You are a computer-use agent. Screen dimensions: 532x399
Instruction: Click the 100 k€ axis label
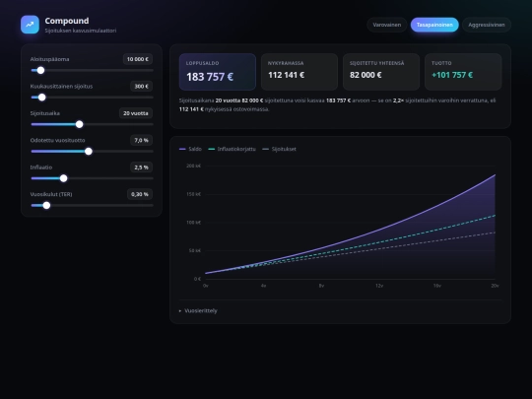193,223
